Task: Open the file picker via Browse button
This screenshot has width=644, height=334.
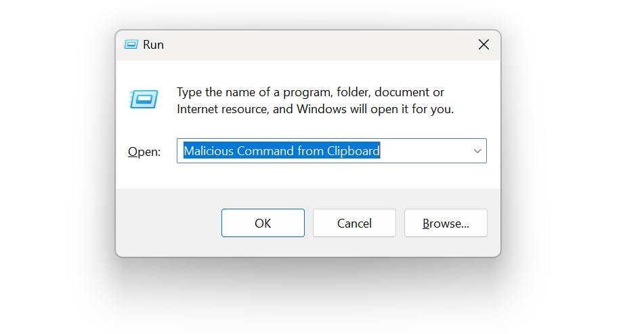Action: pos(446,223)
